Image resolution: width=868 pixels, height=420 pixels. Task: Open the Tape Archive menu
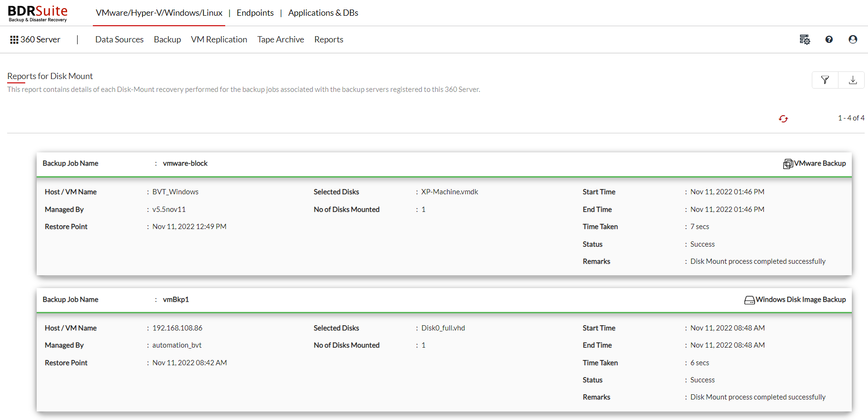[280, 40]
